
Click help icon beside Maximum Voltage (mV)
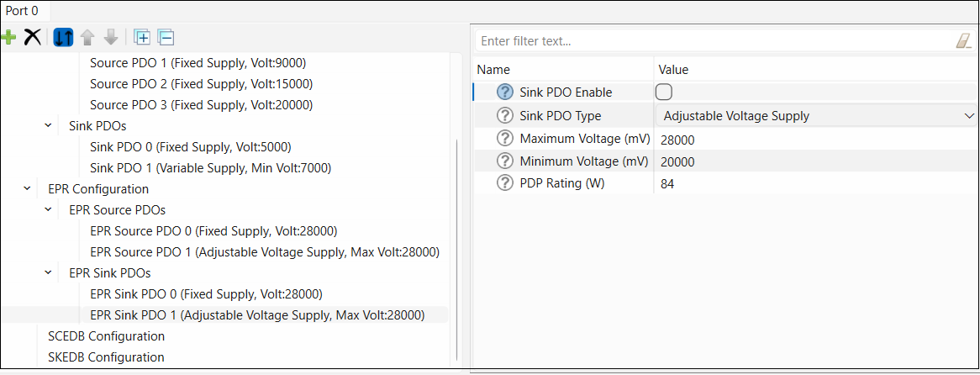point(504,139)
